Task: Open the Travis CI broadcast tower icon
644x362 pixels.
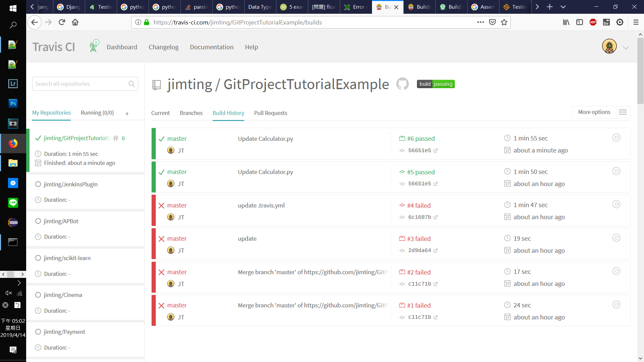Action: (x=94, y=46)
